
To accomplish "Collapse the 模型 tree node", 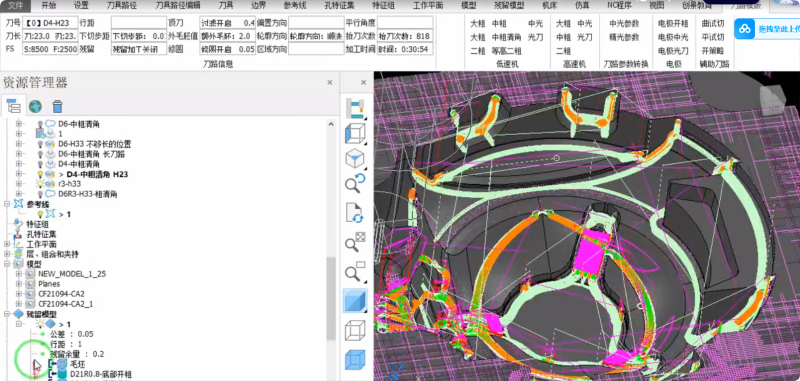I will tap(7, 264).
